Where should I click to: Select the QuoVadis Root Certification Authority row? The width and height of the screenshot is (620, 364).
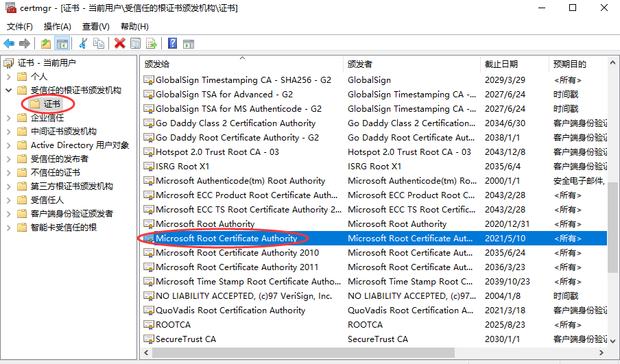pos(374,311)
